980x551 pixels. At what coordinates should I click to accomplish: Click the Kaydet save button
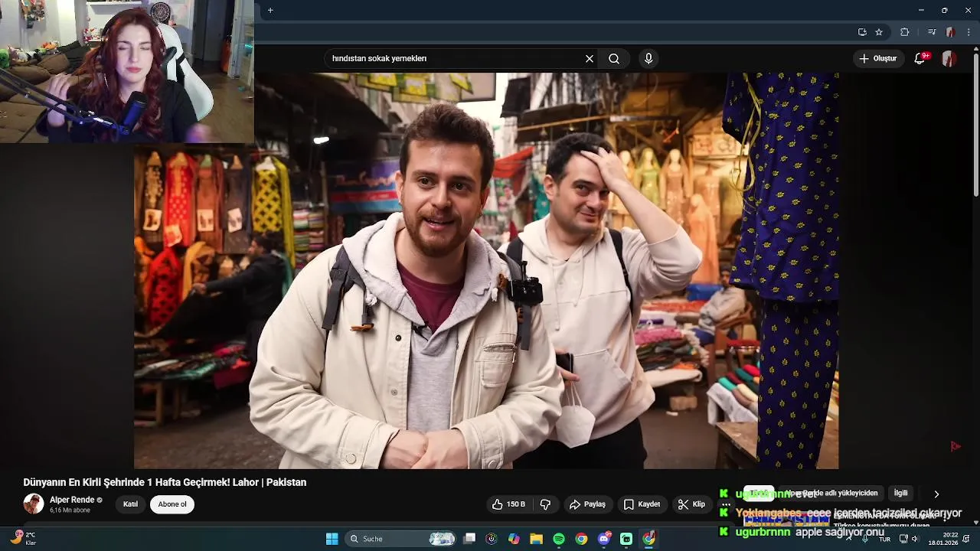(642, 504)
